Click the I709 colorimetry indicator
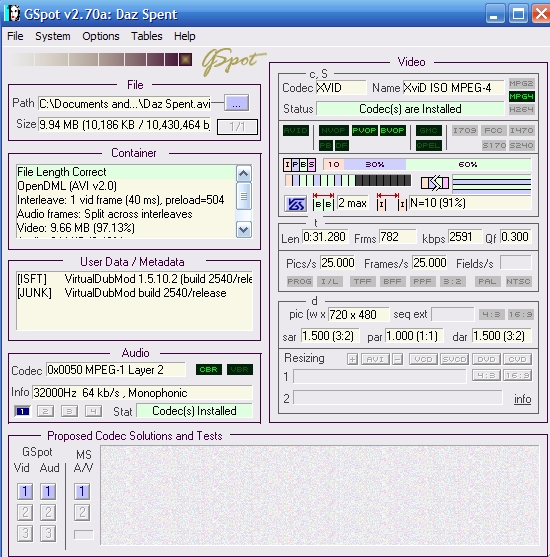Image resolution: width=550 pixels, height=557 pixels. [x=465, y=130]
